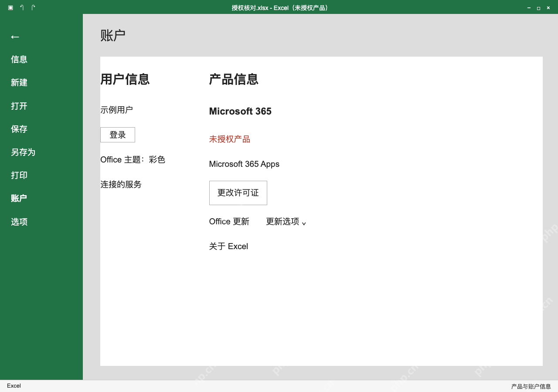Go back using the left arrow in sidebar
The image size is (558, 392).
coord(15,37)
